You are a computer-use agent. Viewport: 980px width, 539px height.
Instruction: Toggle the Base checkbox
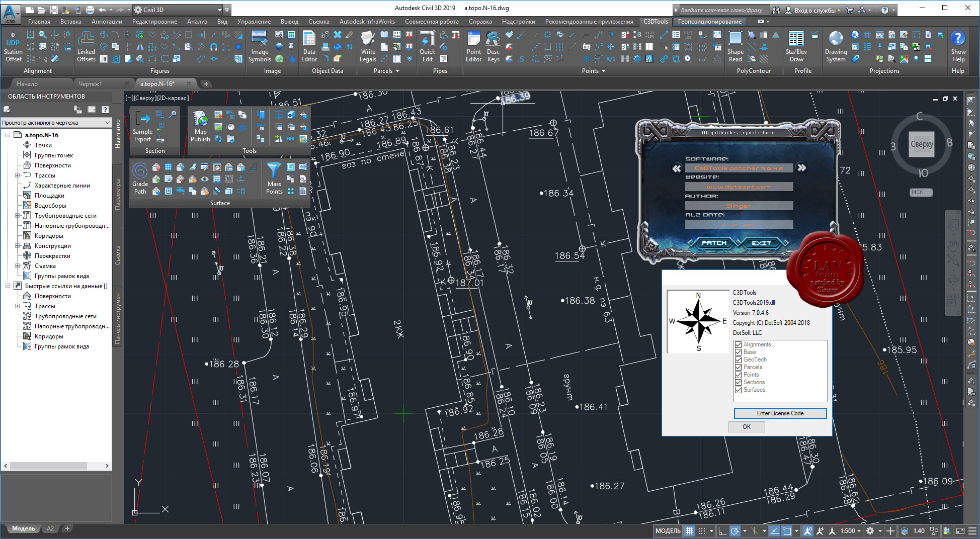(738, 352)
